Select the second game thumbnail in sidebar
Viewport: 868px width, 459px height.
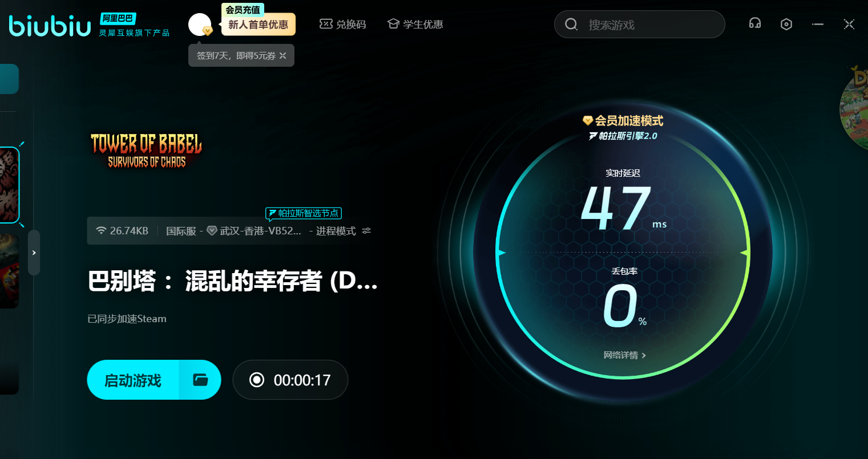point(9,271)
